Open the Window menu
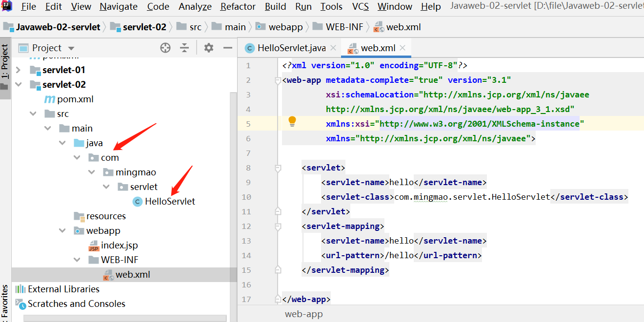Screen dimensions: 644x322 pyautogui.click(x=395, y=6)
